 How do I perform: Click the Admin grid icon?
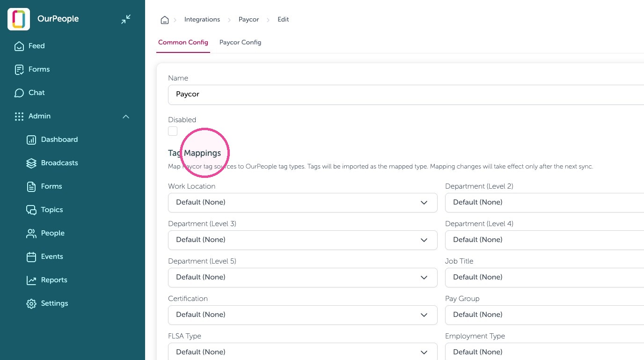point(19,116)
